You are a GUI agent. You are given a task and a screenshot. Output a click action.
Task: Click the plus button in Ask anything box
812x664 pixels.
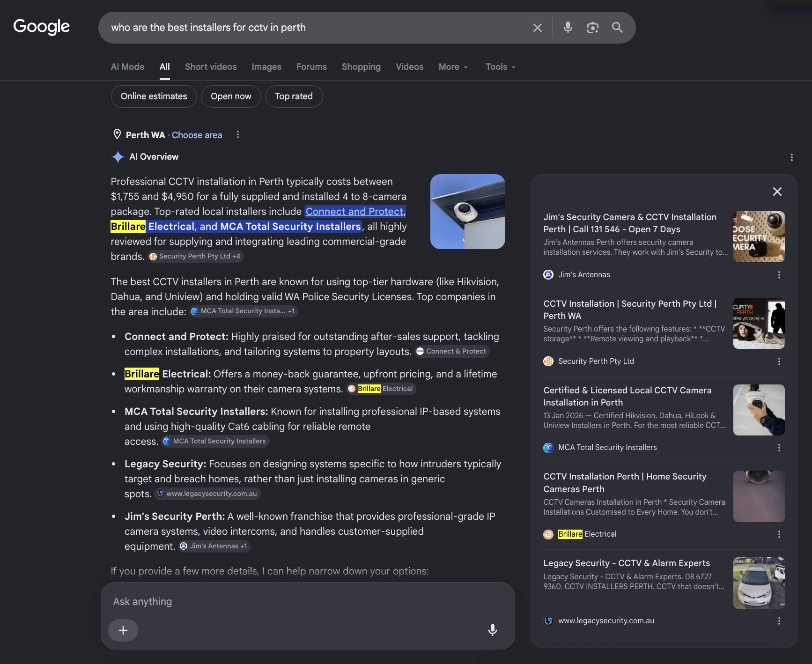tap(123, 630)
